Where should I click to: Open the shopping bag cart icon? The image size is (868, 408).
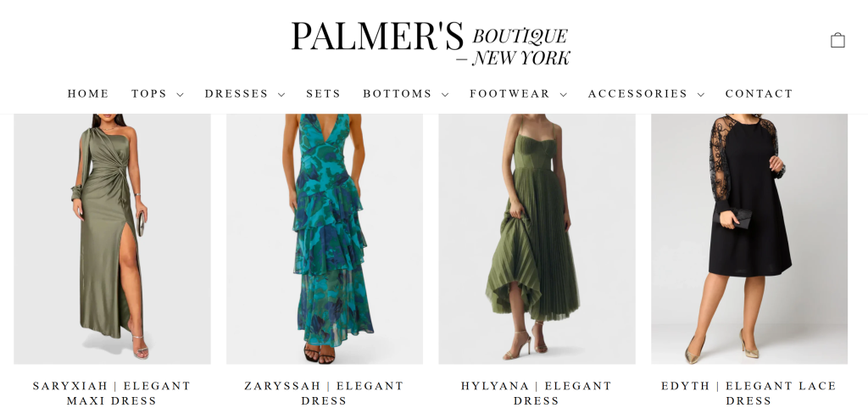[837, 40]
